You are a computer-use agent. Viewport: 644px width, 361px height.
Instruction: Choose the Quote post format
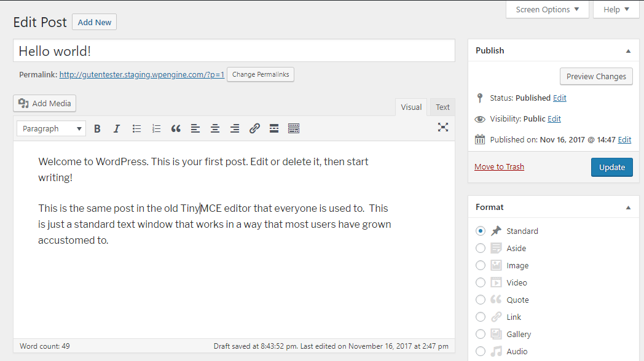pyautogui.click(x=481, y=299)
